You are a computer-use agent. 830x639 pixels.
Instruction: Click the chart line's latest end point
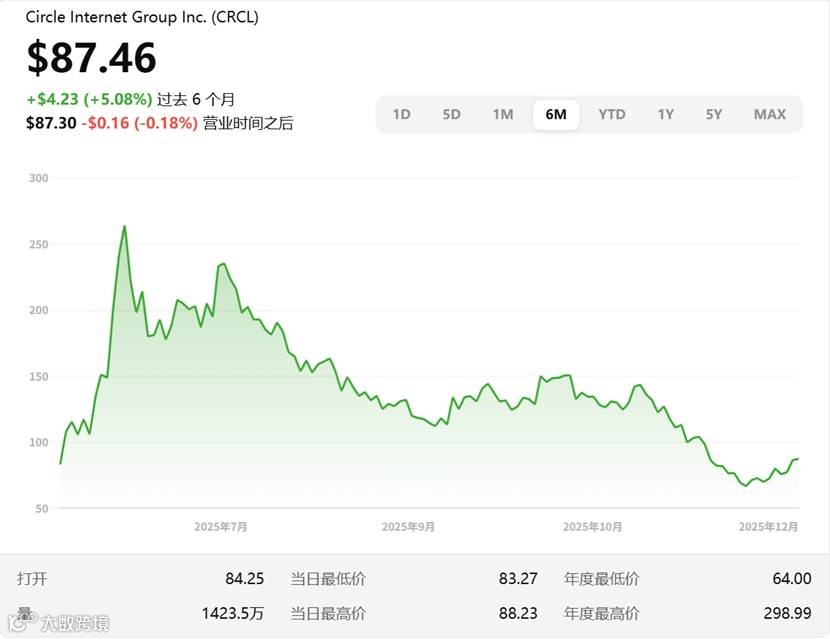click(x=797, y=459)
